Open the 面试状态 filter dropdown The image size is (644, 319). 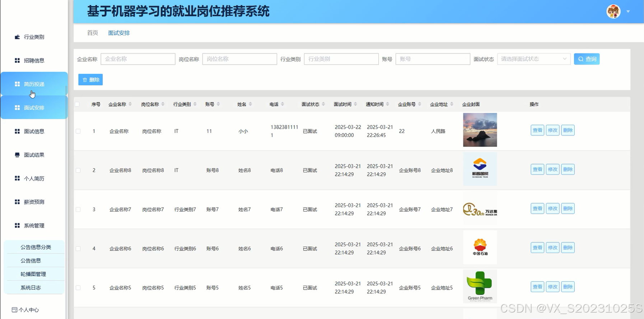(534, 59)
